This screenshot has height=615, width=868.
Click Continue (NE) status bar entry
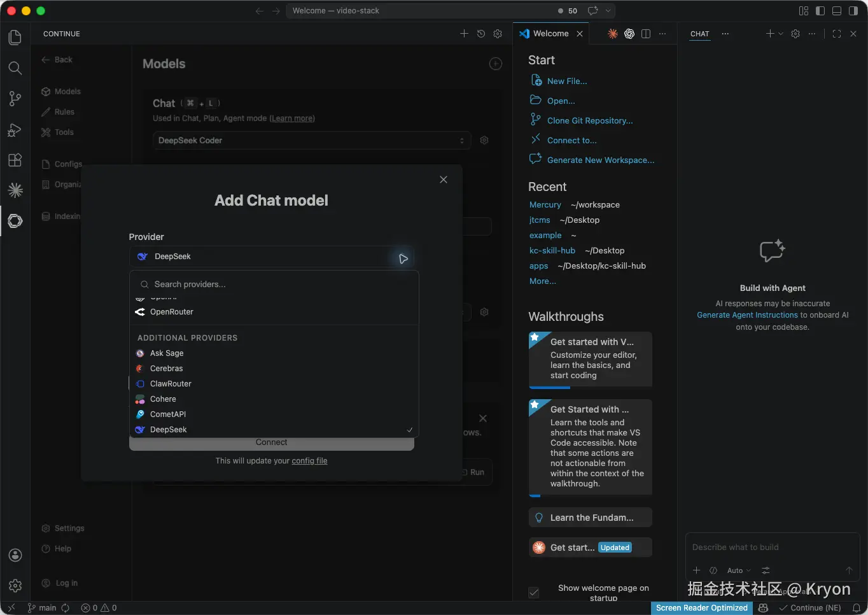click(x=810, y=608)
